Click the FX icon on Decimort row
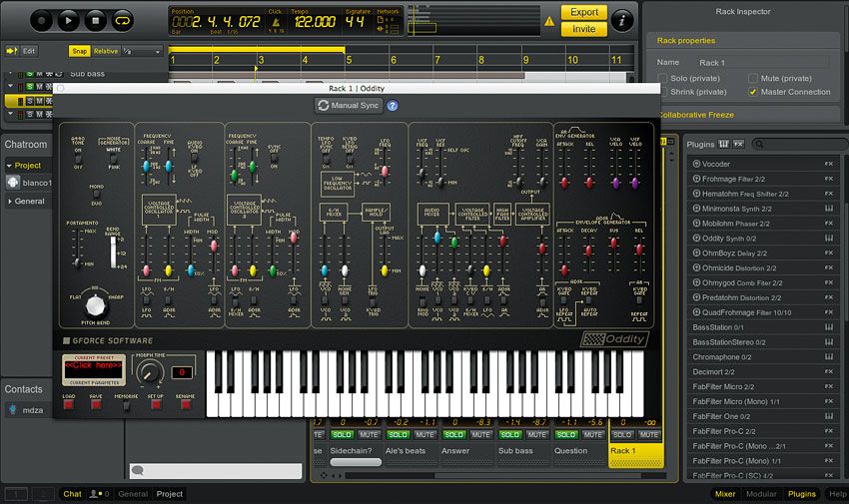The image size is (849, 504). [x=828, y=371]
